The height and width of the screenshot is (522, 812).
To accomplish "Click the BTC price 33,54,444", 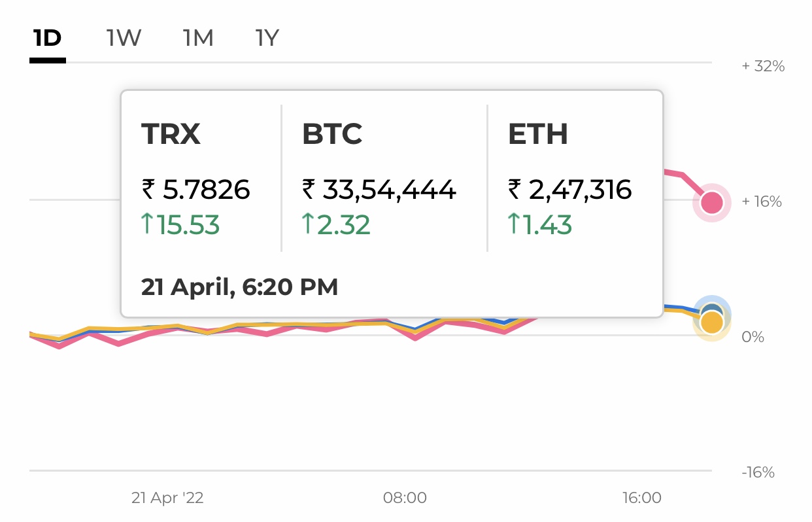I will coord(388,190).
